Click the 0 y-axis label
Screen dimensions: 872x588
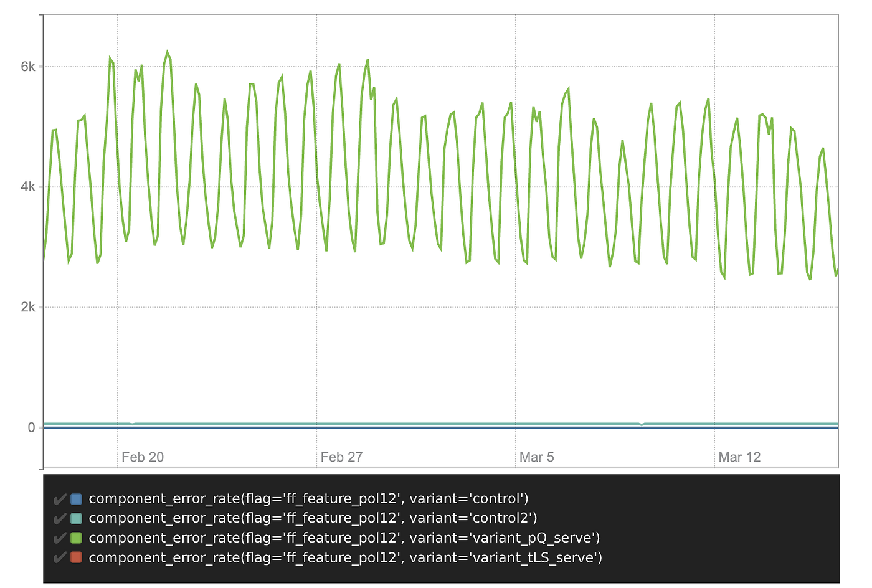click(x=31, y=427)
